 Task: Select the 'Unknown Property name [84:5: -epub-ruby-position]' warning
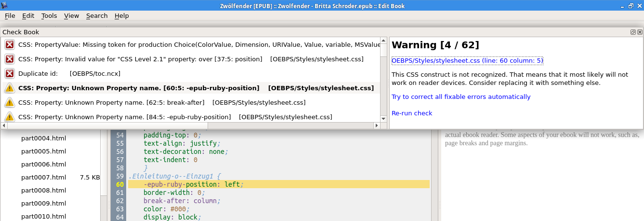click(x=190, y=117)
